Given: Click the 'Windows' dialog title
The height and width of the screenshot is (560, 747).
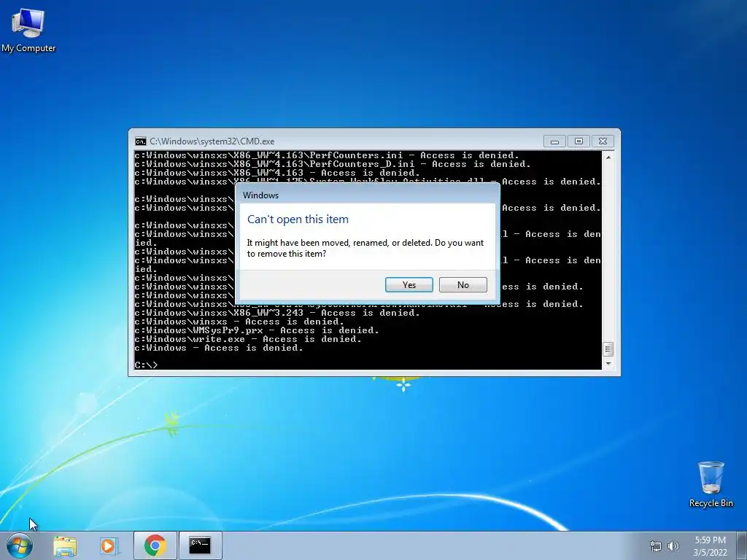Looking at the screenshot, I should tap(260, 195).
